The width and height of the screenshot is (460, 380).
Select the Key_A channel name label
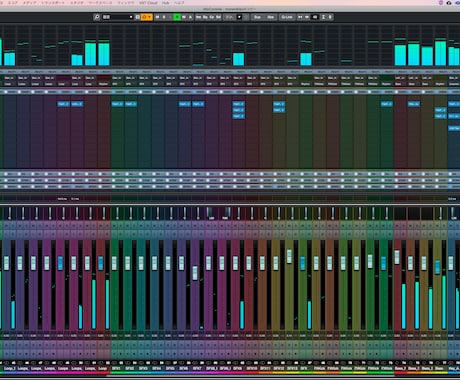coord(454,368)
